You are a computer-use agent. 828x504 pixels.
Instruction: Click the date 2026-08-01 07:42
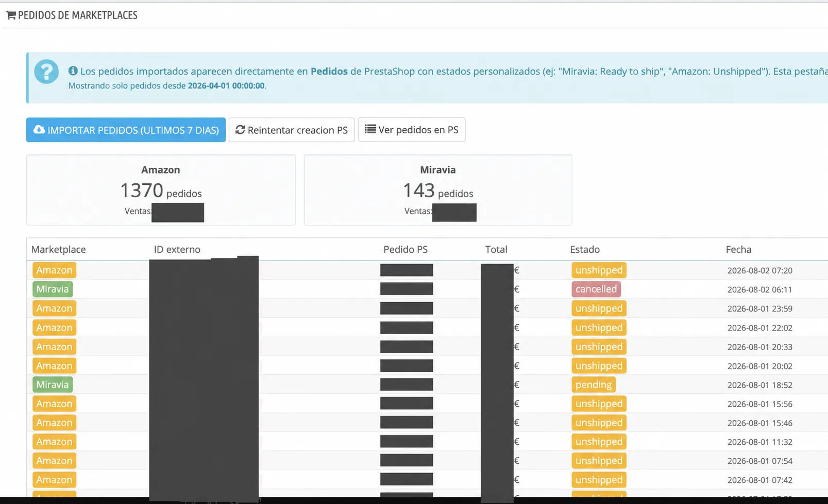point(760,480)
